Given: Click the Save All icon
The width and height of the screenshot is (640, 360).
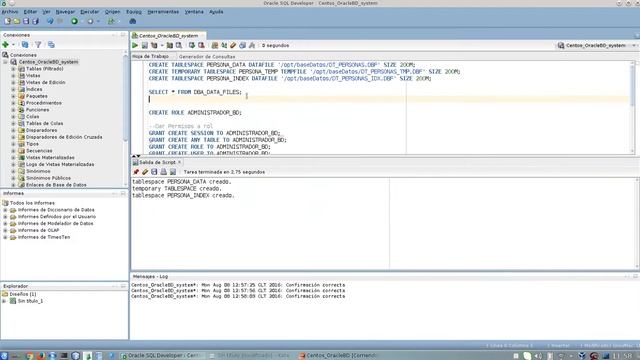Looking at the screenshot, I should 36,21.
